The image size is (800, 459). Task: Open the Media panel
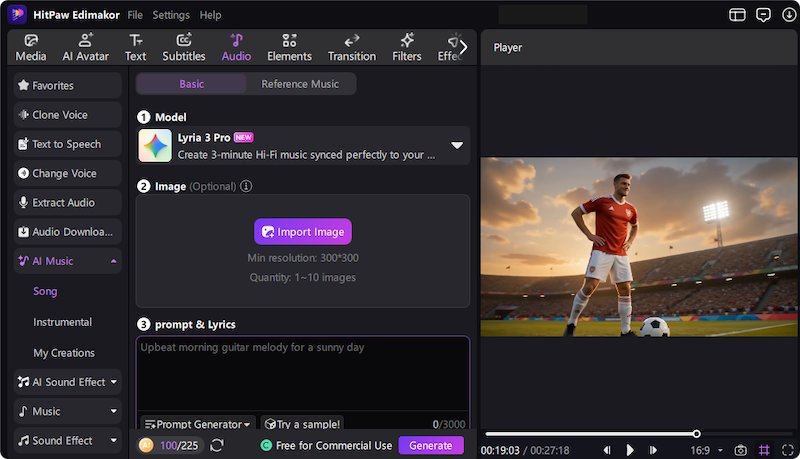point(31,47)
